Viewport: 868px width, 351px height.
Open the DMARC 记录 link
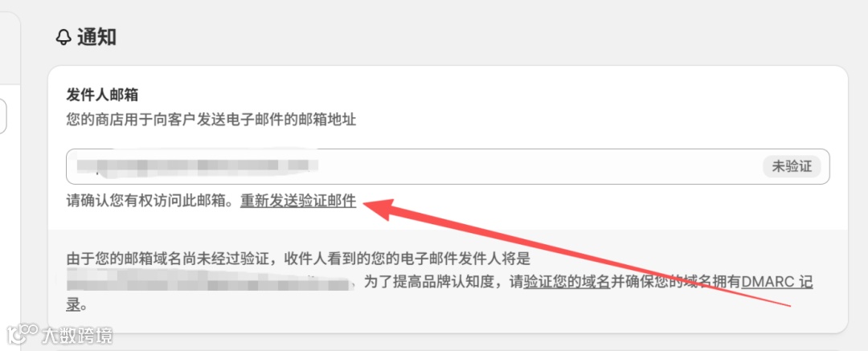tap(777, 283)
